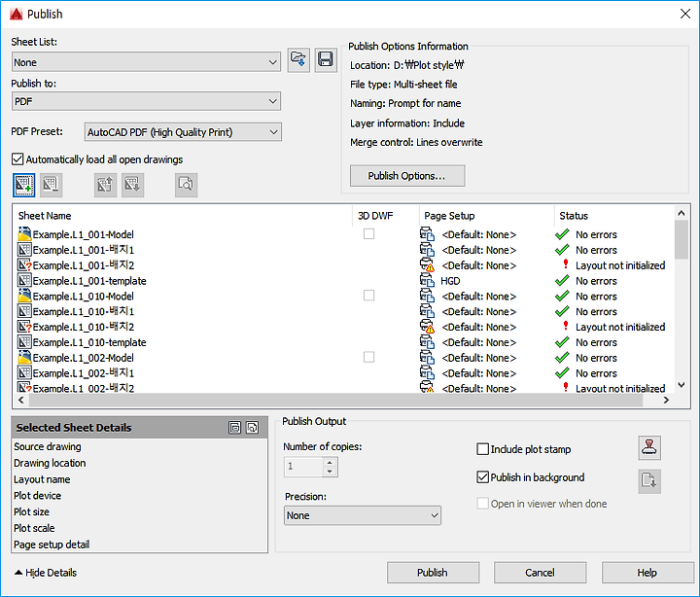Image resolution: width=700 pixels, height=597 pixels.
Task: Click page setup warning icon for Example.L1_010-배치2
Action: (x=427, y=327)
